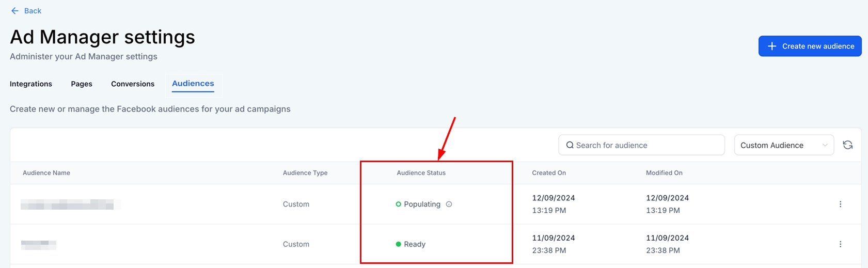Click the Create new audience button
Screen dimensions: 868x268
point(810,46)
